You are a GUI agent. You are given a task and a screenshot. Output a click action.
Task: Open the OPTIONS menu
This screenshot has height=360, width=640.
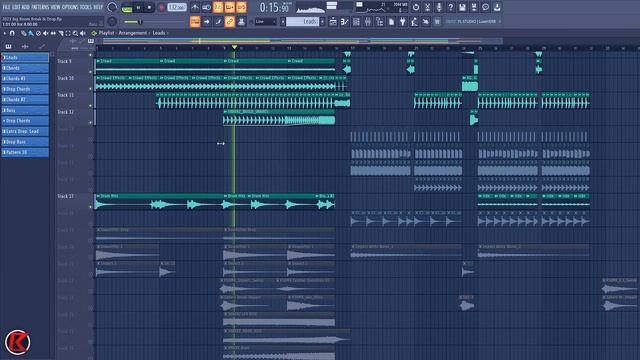[x=70, y=7]
